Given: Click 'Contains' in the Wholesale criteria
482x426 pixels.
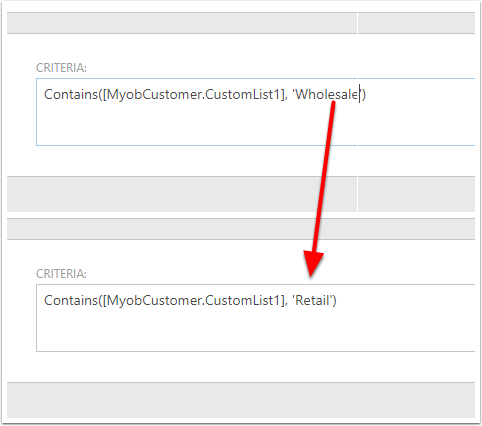Looking at the screenshot, I should click(x=71, y=94).
